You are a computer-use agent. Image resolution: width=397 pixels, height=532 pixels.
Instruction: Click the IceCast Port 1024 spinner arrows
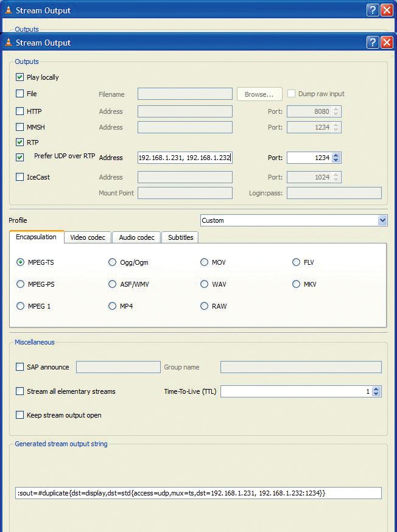336,177
